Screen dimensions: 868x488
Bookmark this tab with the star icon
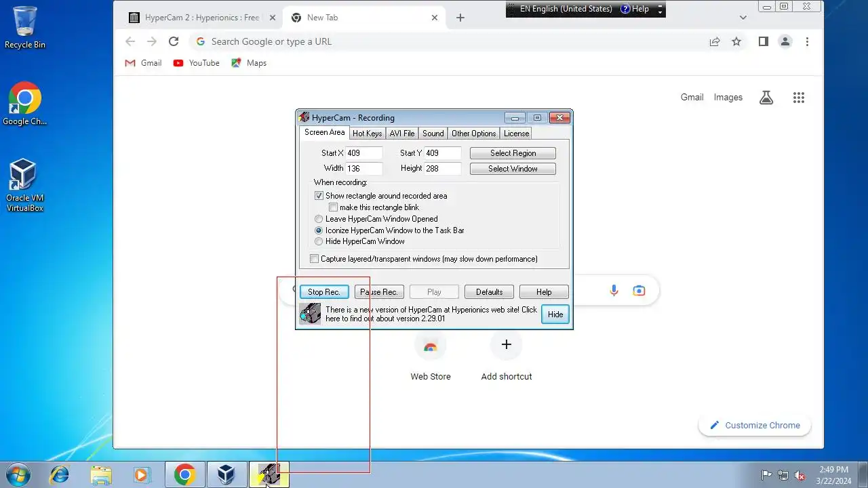(736, 41)
